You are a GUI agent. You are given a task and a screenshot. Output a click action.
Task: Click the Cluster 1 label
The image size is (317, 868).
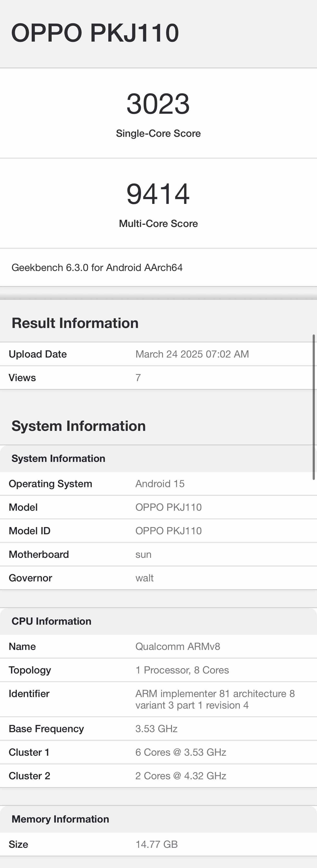pos(29,752)
